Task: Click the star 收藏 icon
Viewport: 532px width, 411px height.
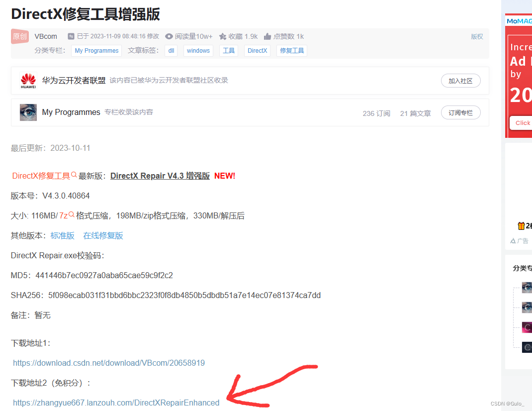Action: [x=223, y=36]
